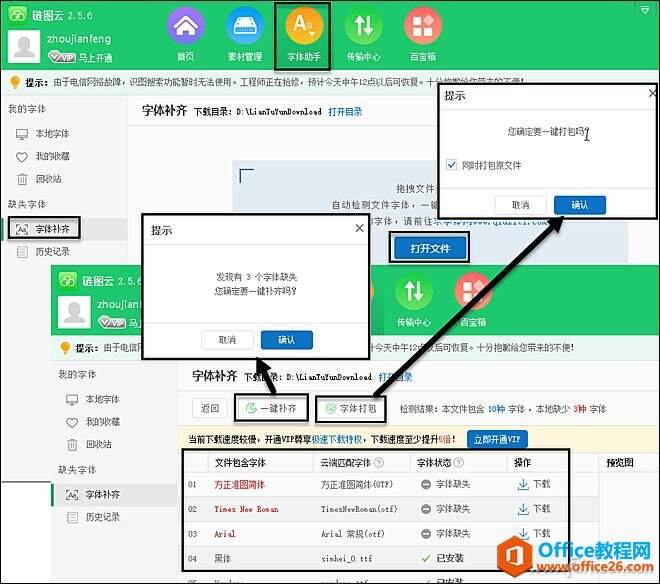The height and width of the screenshot is (584, 660).
Task: Click 已安装 status in row 04
Action: [443, 558]
